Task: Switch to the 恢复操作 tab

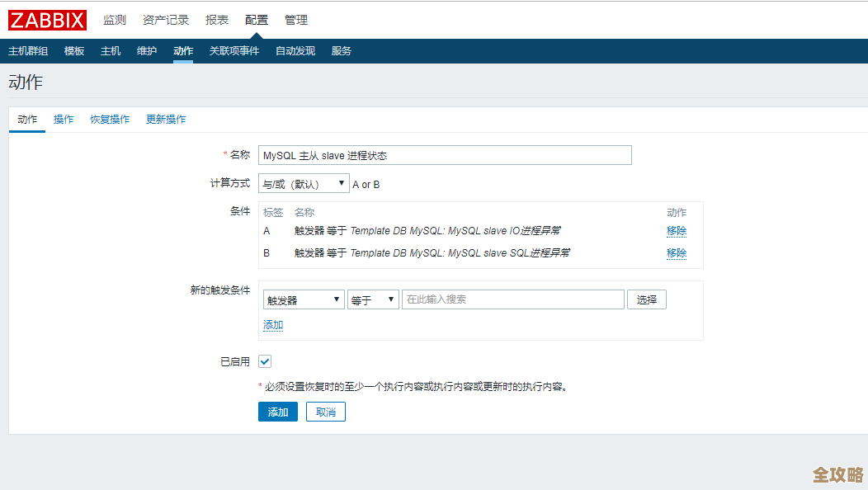Action: [x=111, y=119]
